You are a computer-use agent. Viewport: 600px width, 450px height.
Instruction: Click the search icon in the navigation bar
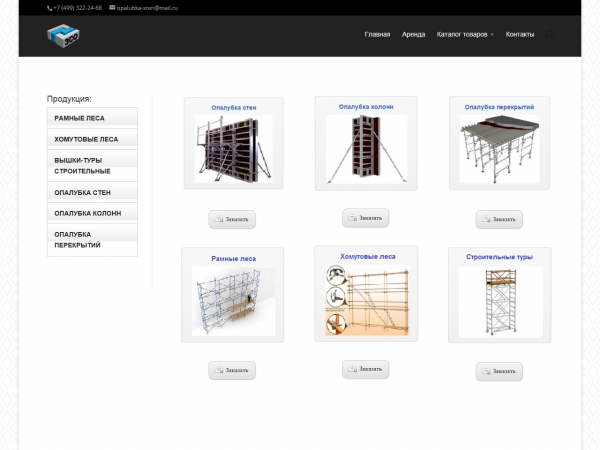point(550,34)
